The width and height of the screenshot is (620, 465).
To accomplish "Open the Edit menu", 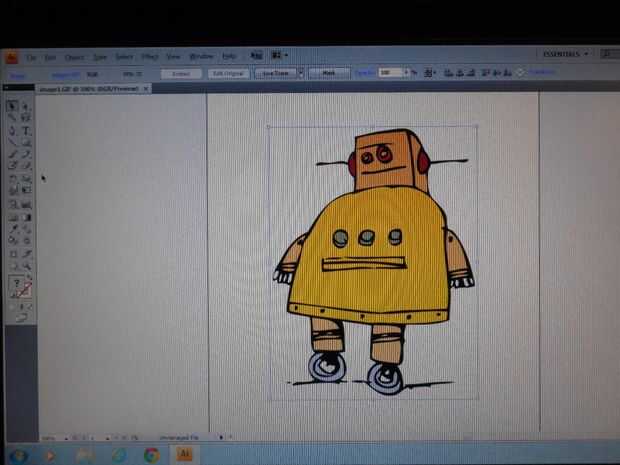I will (x=50, y=58).
